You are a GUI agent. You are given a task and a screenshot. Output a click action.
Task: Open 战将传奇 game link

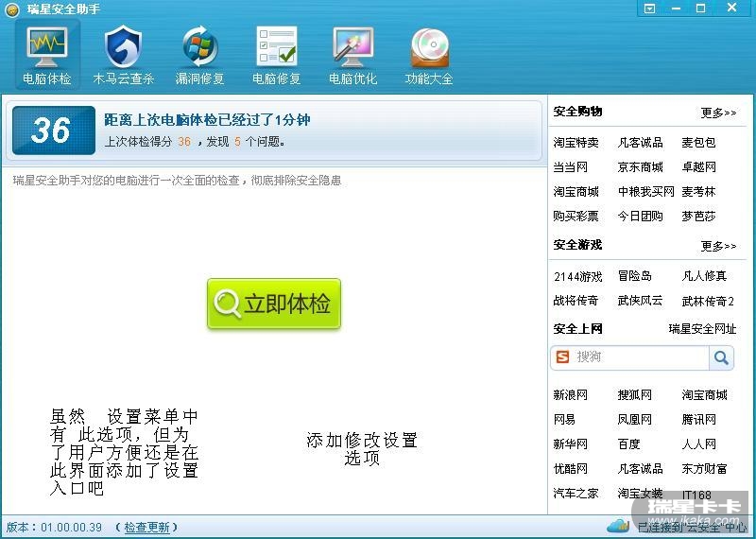point(576,301)
